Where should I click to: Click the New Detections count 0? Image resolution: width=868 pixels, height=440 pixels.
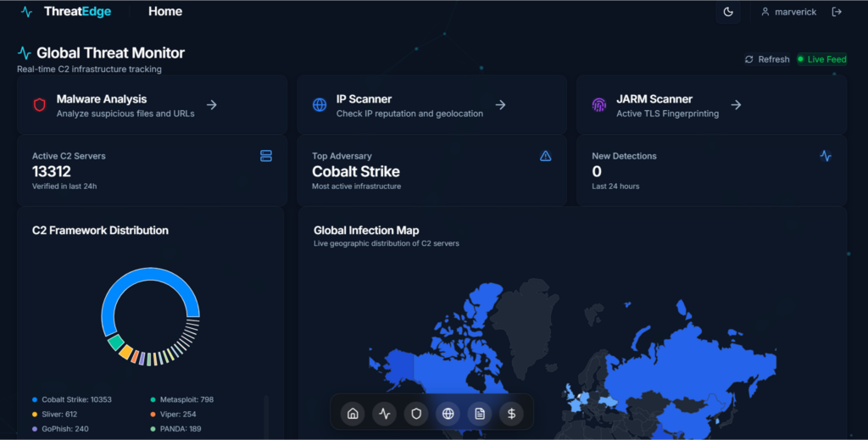(596, 171)
